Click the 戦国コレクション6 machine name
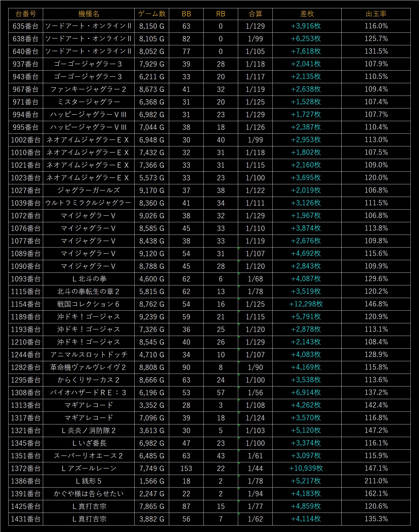This screenshot has height=532, width=419. (89, 304)
